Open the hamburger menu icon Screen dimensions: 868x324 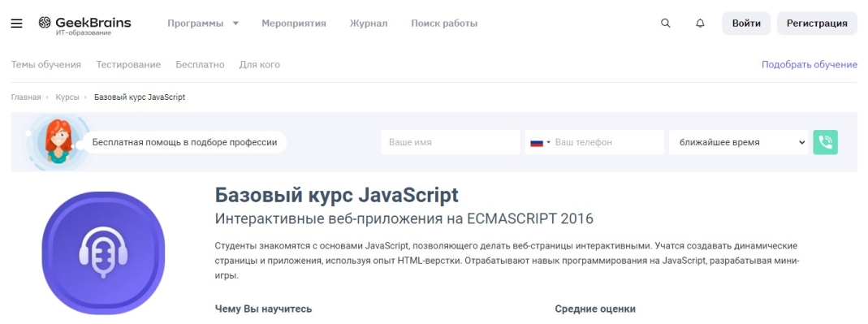[x=16, y=24]
